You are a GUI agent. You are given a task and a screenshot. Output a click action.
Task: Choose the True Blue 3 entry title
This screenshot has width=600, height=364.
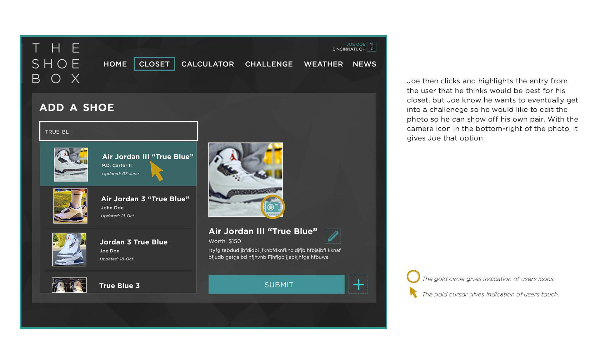119,286
